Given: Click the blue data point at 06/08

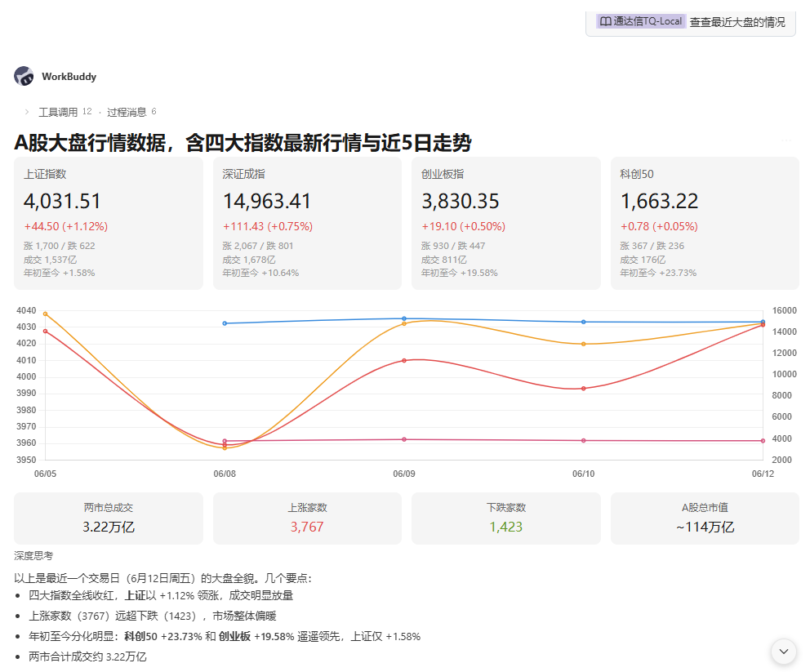Looking at the screenshot, I should 225,323.
